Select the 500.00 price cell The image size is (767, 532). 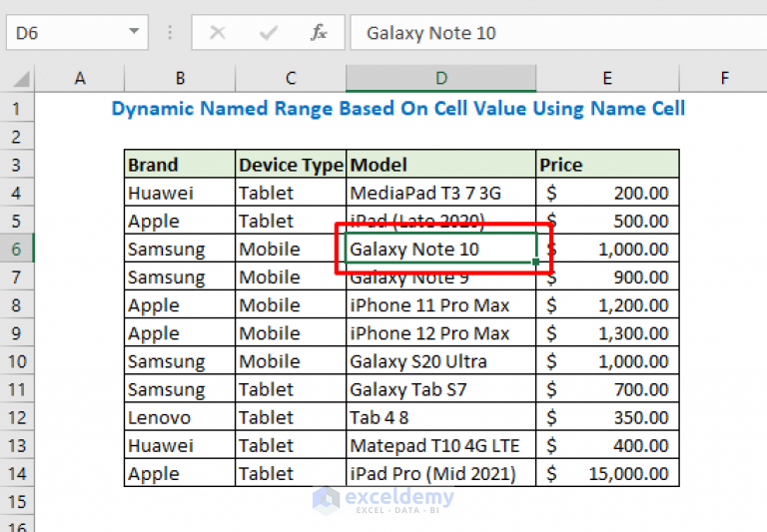[607, 221]
